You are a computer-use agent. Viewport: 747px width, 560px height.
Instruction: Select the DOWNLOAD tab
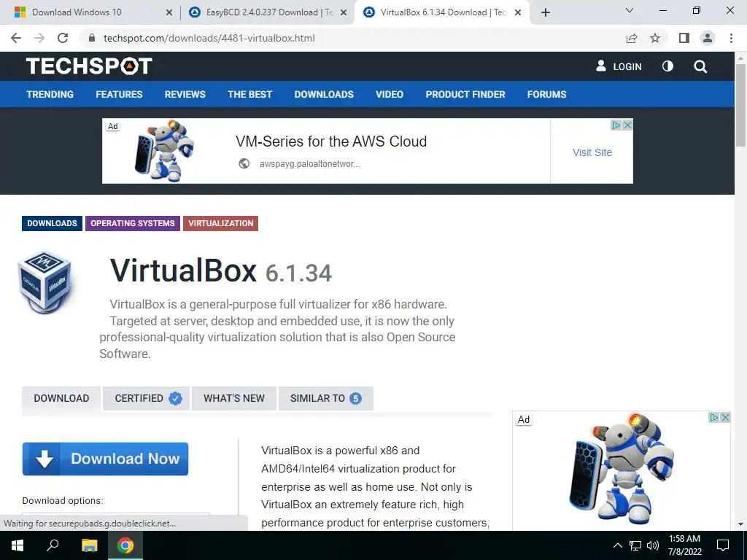pos(61,398)
